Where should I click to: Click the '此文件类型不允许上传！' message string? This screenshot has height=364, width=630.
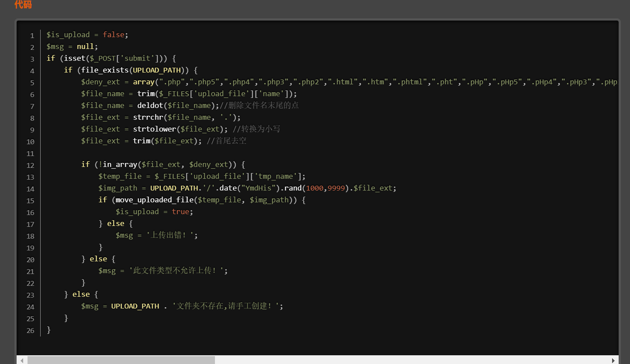click(178, 271)
